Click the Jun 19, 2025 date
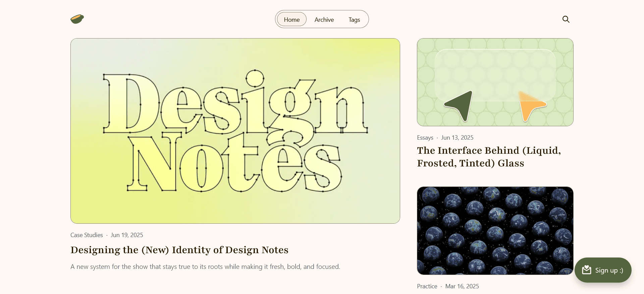Image resolution: width=644 pixels, height=294 pixels. [127, 235]
